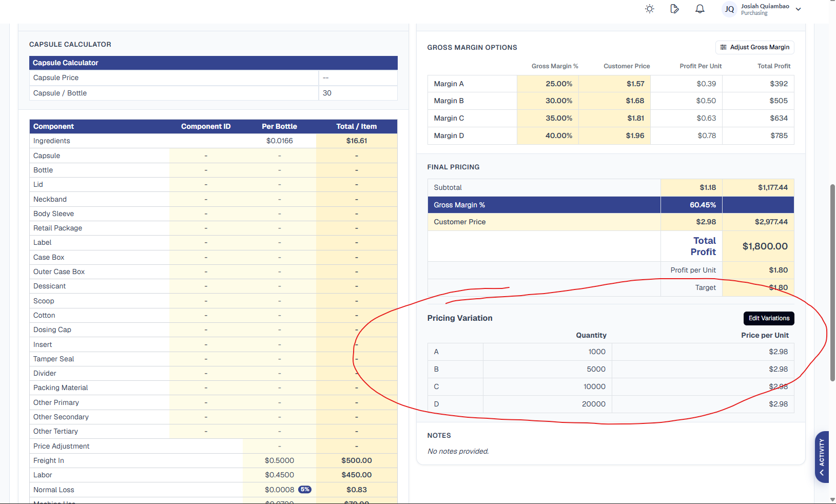The width and height of the screenshot is (836, 504).
Task: Click the Label row component name
Action: pos(43,242)
